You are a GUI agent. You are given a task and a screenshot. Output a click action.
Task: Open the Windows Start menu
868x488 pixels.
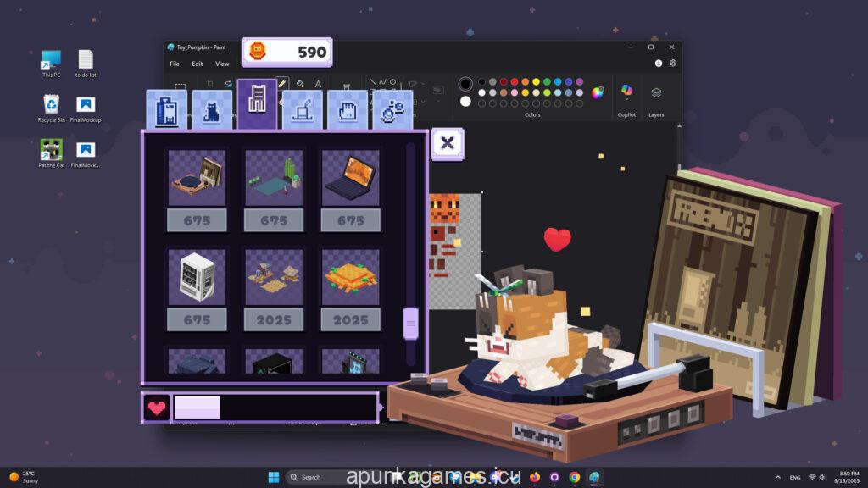[274, 477]
